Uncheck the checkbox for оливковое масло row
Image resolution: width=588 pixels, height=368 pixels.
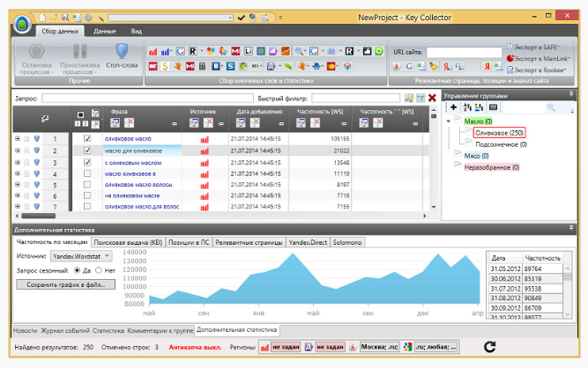(86, 139)
